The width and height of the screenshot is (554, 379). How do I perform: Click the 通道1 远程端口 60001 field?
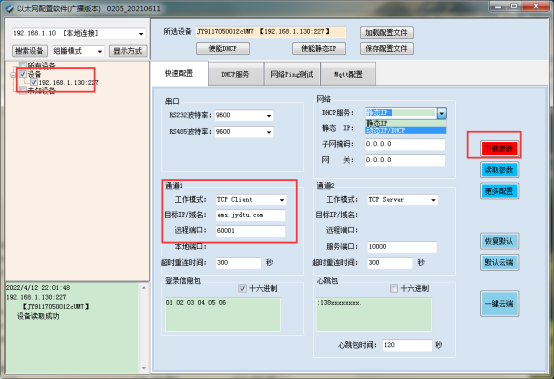tap(251, 231)
